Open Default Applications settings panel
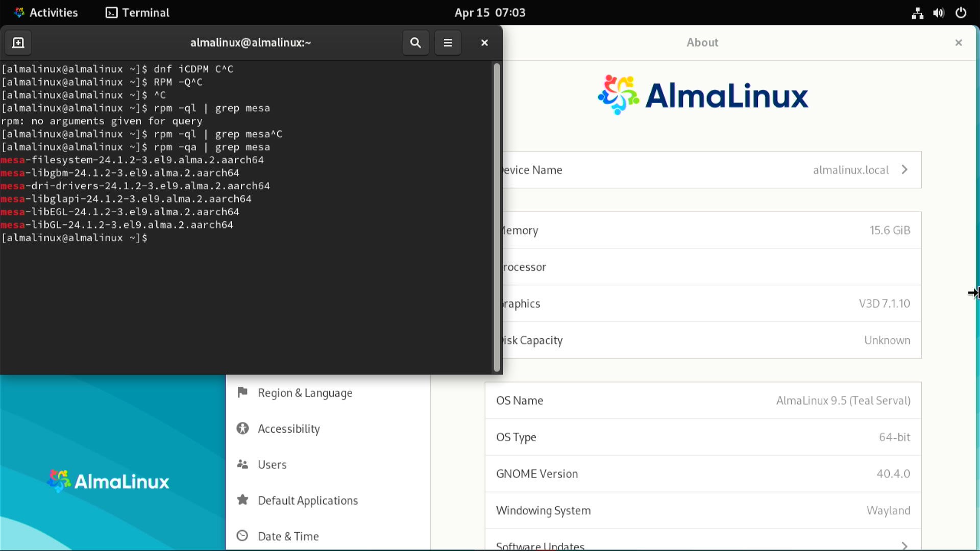The image size is (980, 551). point(328,500)
